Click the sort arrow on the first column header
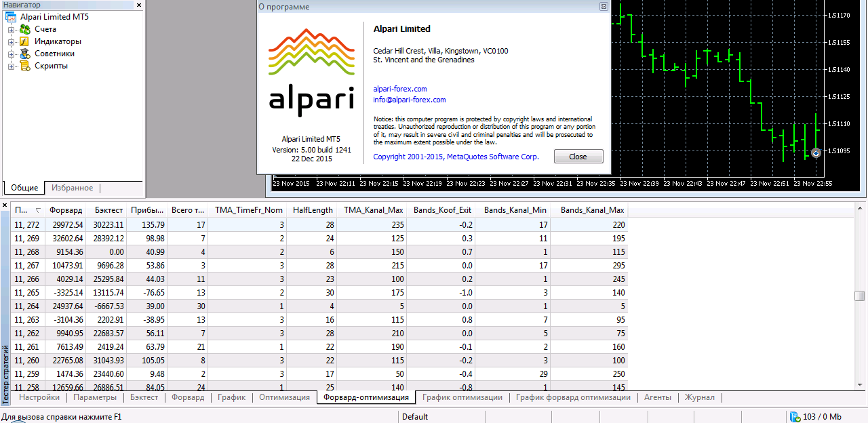868x423 pixels. [38, 210]
